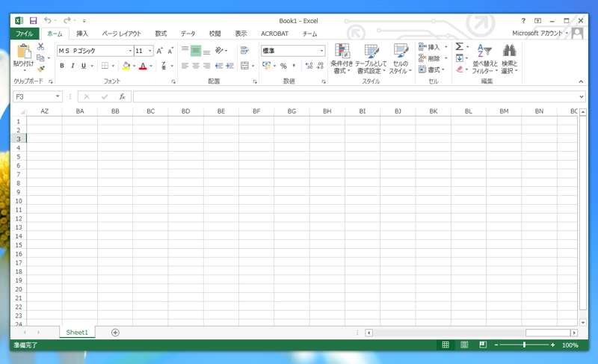Add a new sheet with plus icon

(x=115, y=333)
